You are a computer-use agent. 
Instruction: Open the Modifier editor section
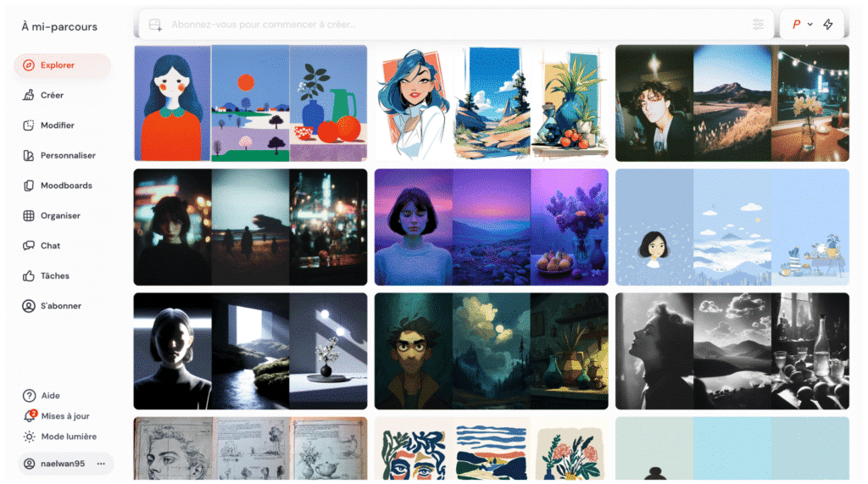click(57, 125)
